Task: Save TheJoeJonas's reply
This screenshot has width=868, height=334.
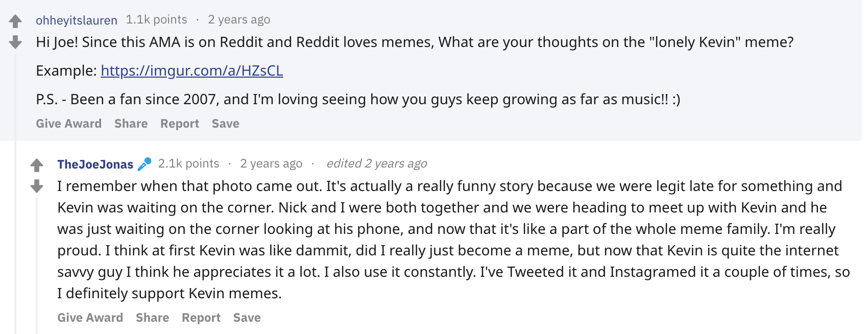Action: (x=247, y=317)
